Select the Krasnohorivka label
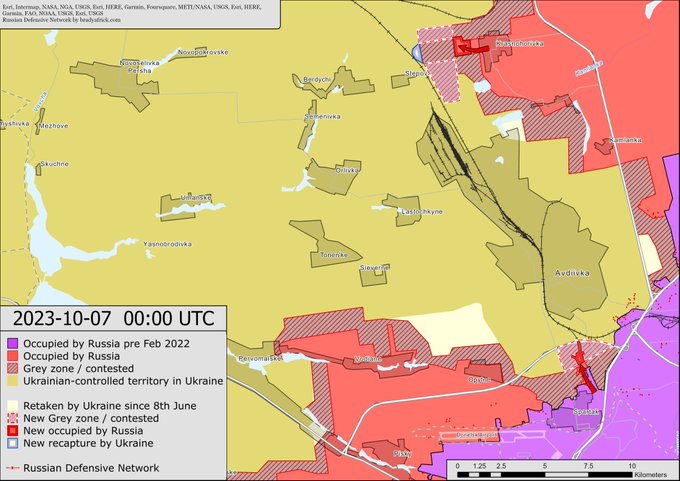This screenshot has width=680, height=481. (x=519, y=43)
